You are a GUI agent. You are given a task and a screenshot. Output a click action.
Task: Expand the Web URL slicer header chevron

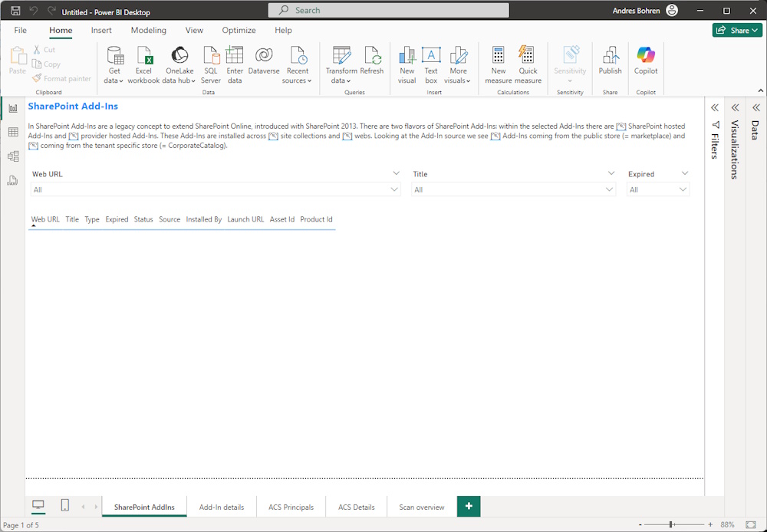(396, 173)
